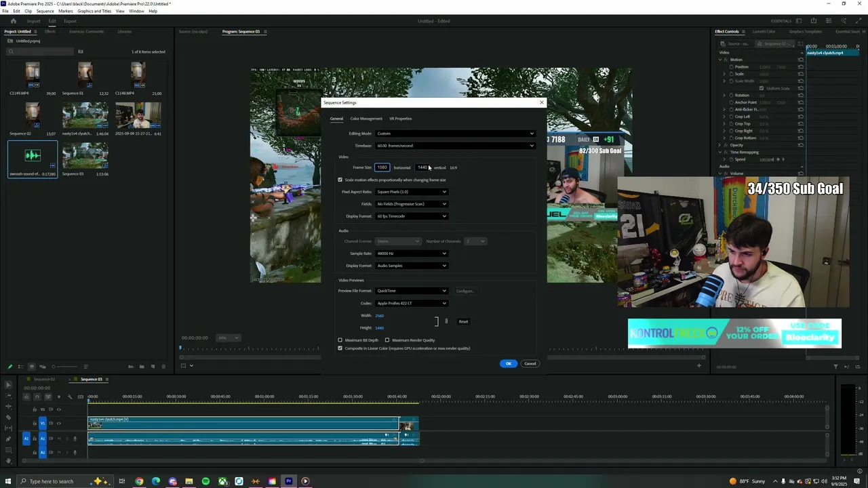Switch to Color Management tab

click(366, 119)
